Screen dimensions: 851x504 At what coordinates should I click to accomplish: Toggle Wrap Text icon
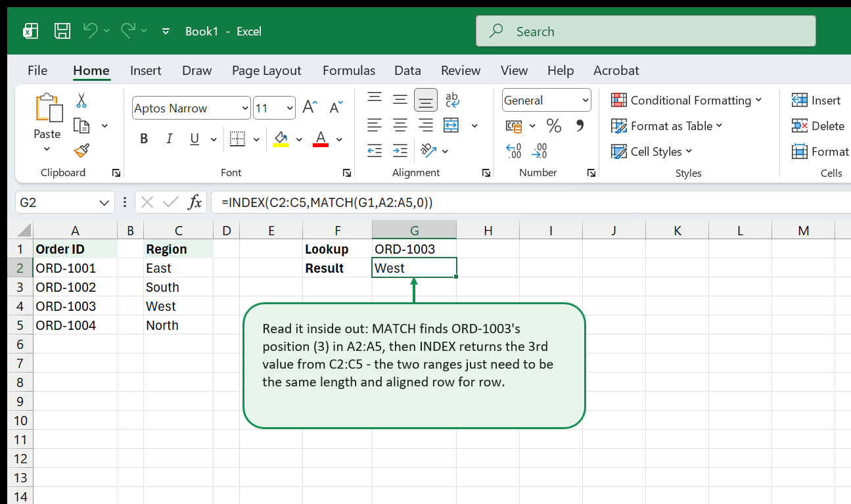[452, 100]
